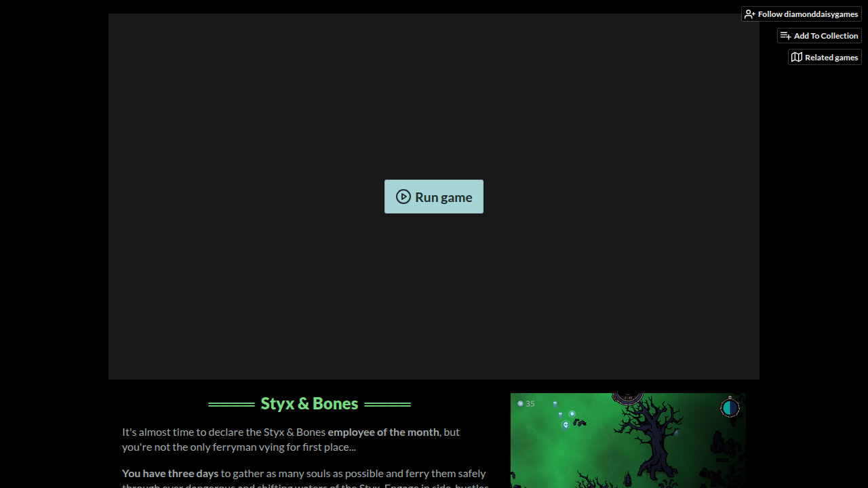868x488 pixels.
Task: Click Add To Collection
Action: pyautogui.click(x=819, y=36)
